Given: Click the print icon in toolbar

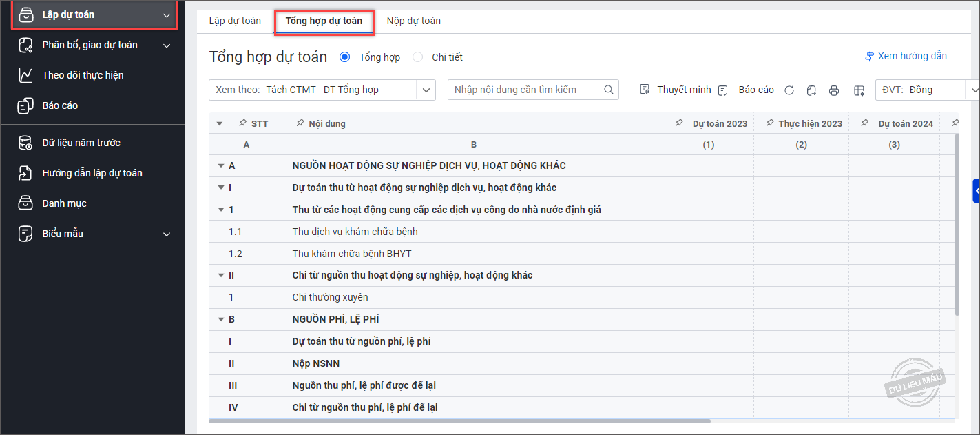Looking at the screenshot, I should click(x=834, y=90).
